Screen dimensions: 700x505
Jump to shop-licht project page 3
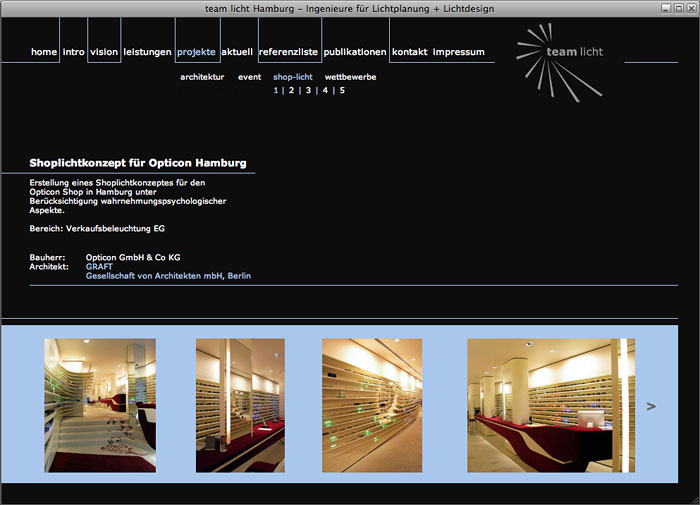(x=308, y=90)
